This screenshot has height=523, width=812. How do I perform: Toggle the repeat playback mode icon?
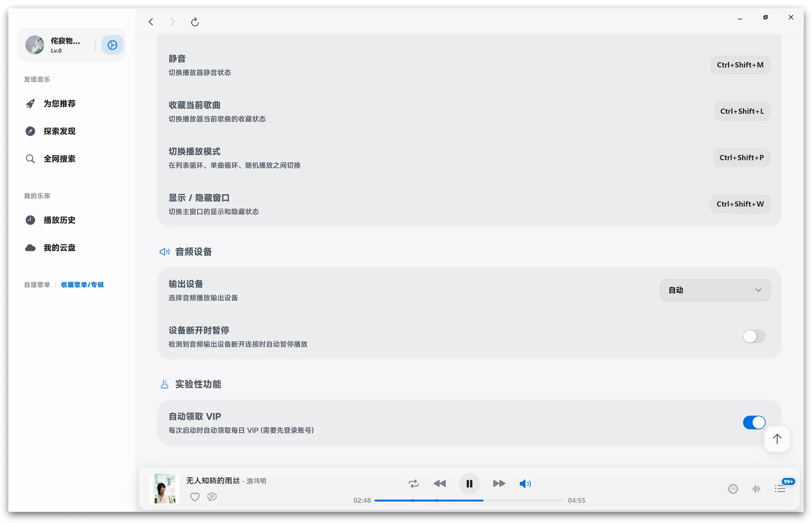[413, 483]
